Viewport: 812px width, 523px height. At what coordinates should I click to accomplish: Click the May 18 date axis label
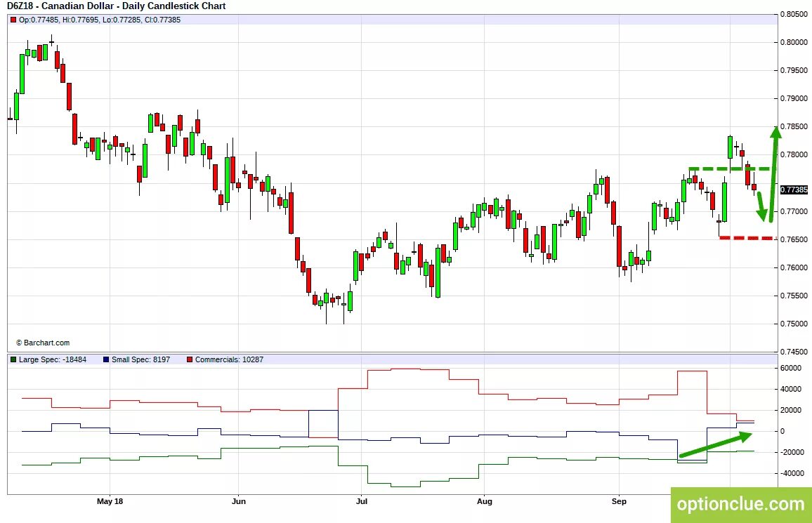pos(110,501)
